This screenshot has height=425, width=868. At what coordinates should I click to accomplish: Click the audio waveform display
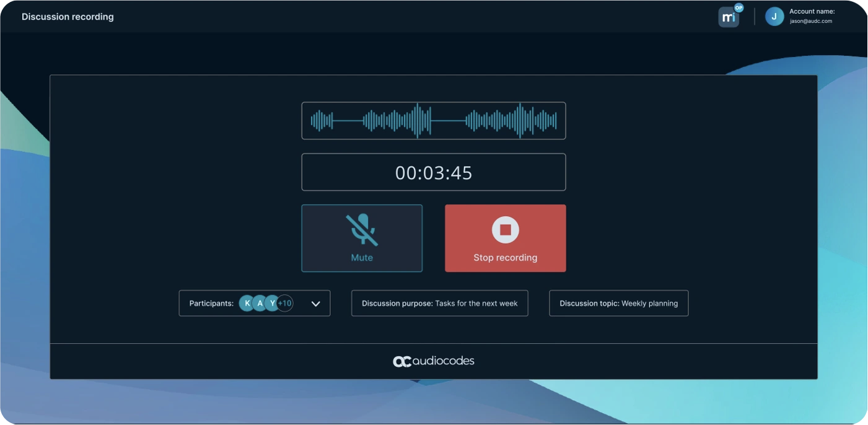[433, 121]
